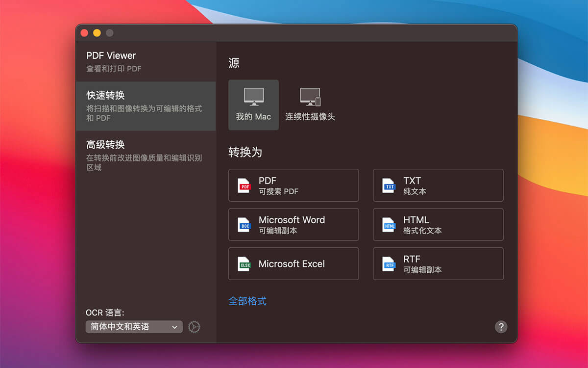Convert to searchable PDF (可搜索 PDF)

(x=294, y=185)
